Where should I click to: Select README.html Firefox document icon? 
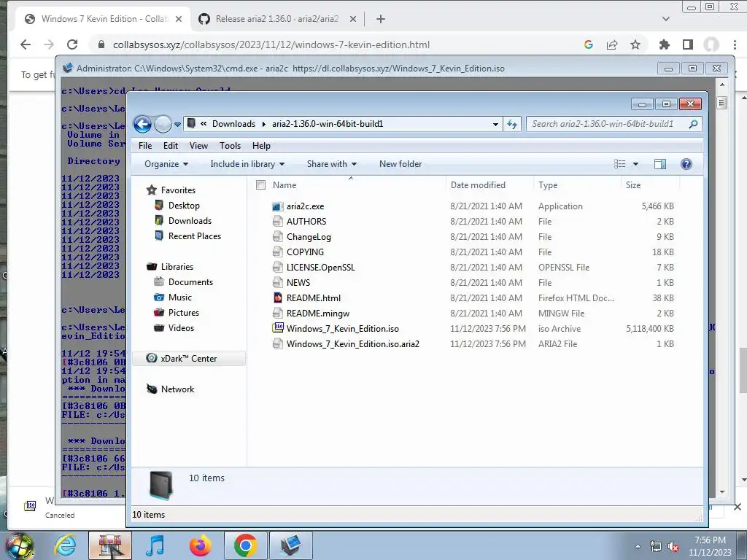pos(278,297)
